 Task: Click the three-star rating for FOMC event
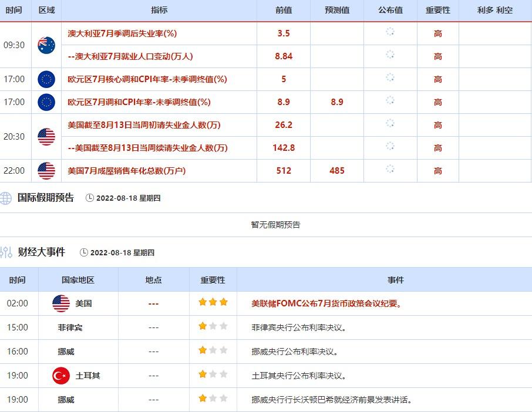click(x=213, y=303)
